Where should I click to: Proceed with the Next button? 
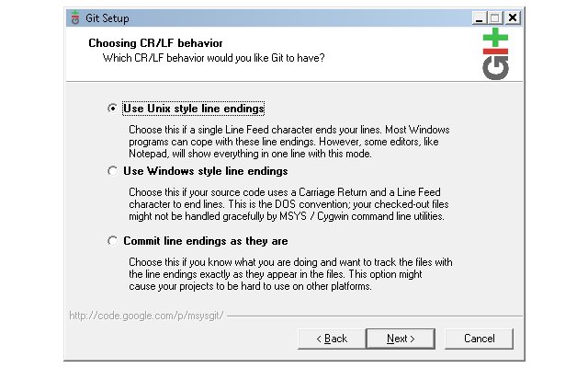[401, 339]
